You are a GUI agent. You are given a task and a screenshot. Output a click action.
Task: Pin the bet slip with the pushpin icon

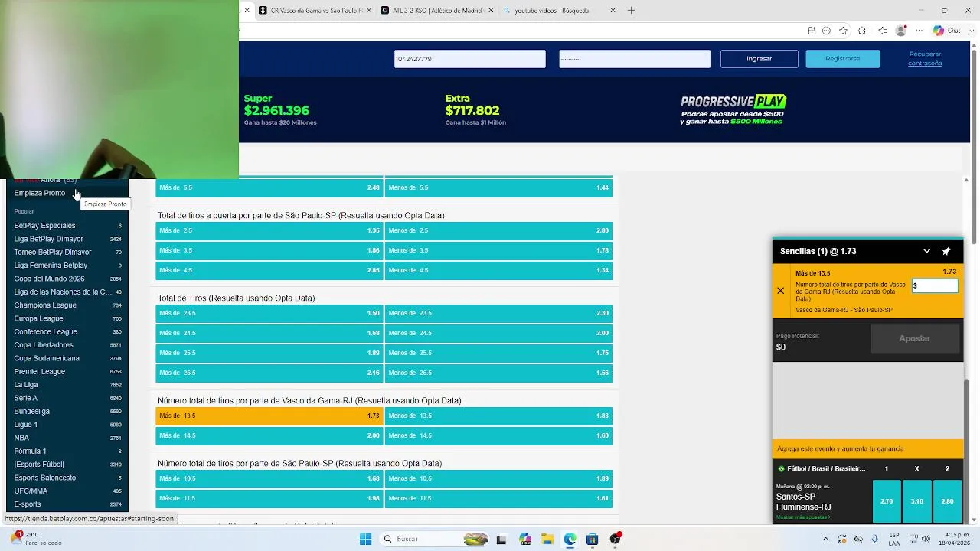coord(946,251)
